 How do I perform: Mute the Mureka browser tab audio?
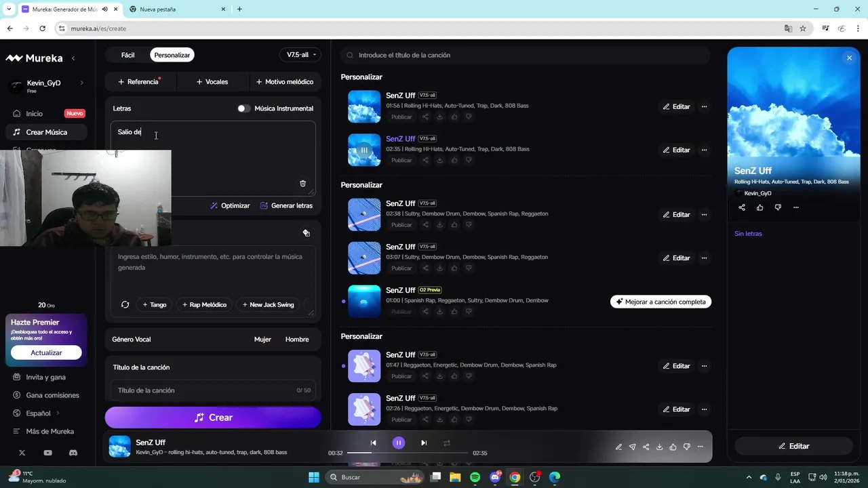105,9
